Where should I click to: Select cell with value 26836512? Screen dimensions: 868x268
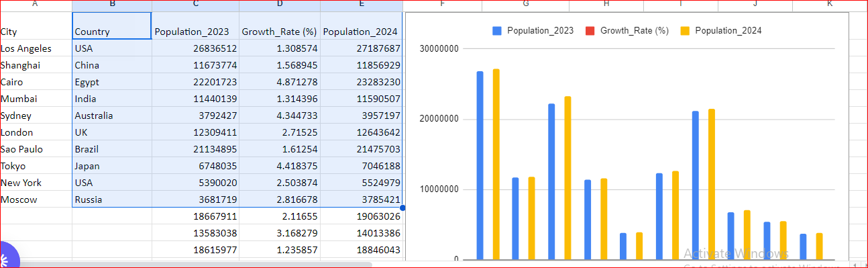[195, 48]
